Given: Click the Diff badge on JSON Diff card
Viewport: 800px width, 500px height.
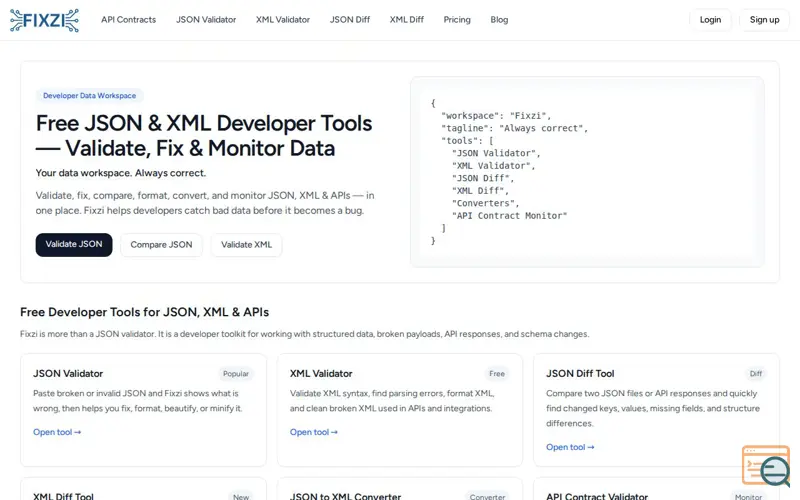Looking at the screenshot, I should [x=756, y=374].
